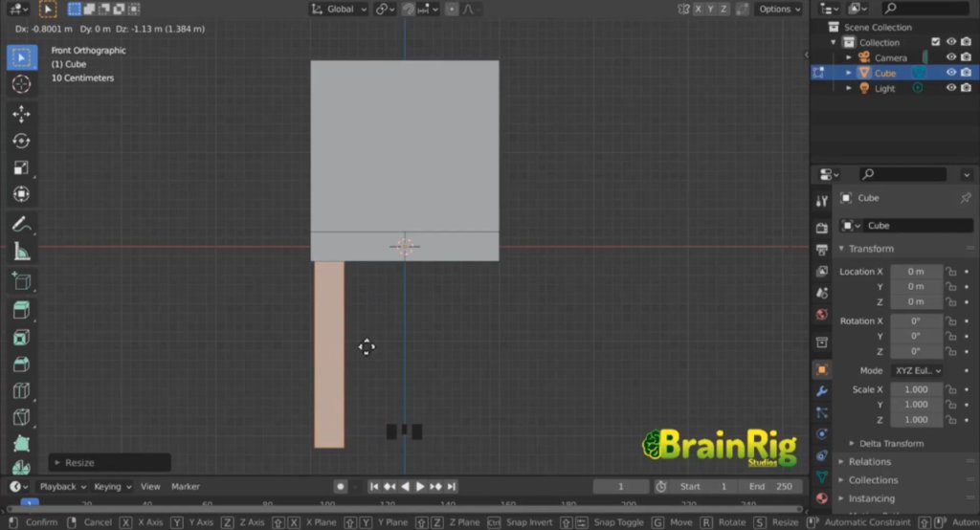The width and height of the screenshot is (980, 530).
Task: Open the Render properties tab
Action: pos(822,228)
